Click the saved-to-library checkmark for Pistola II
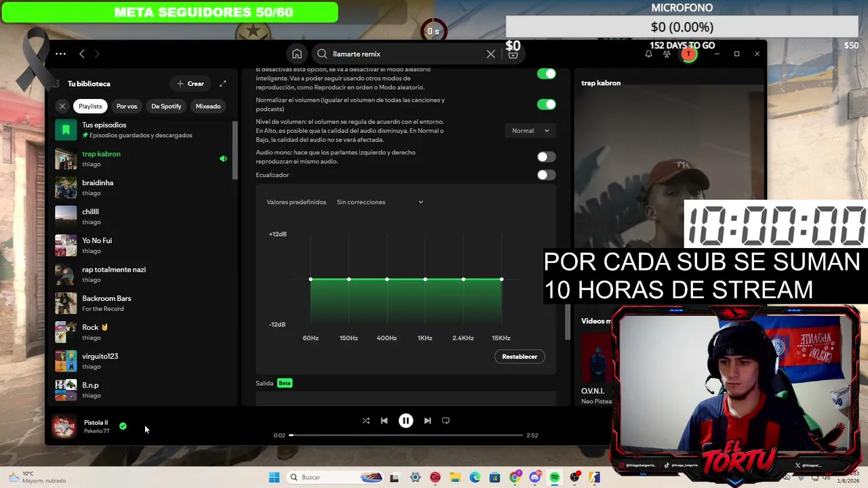 (123, 426)
